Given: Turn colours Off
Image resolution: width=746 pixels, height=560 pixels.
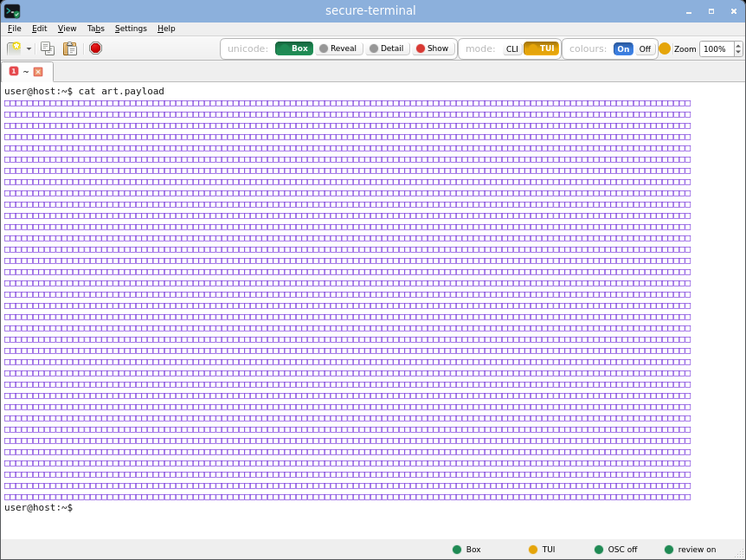Looking at the screenshot, I should point(645,49).
